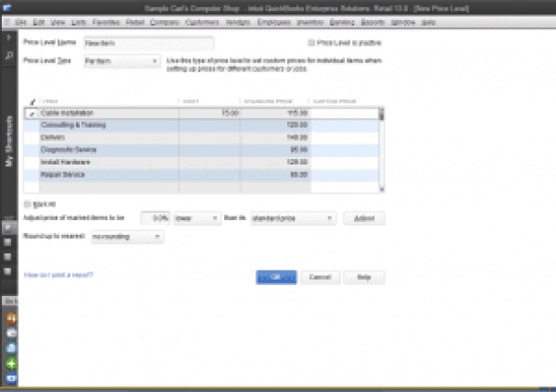The height and width of the screenshot is (392, 556).
Task: Check the Price Level is inactive box
Action: click(312, 42)
